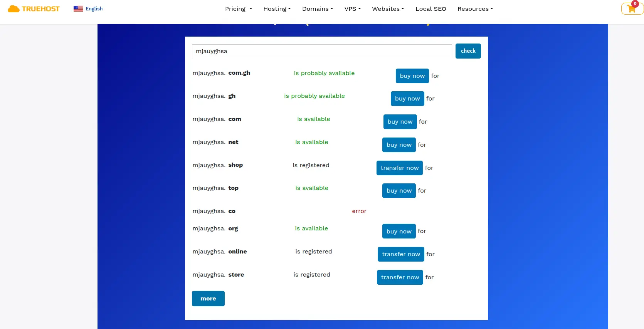Viewport: 644px width, 329px height.
Task: Click the domain search input field
Action: 322,51
